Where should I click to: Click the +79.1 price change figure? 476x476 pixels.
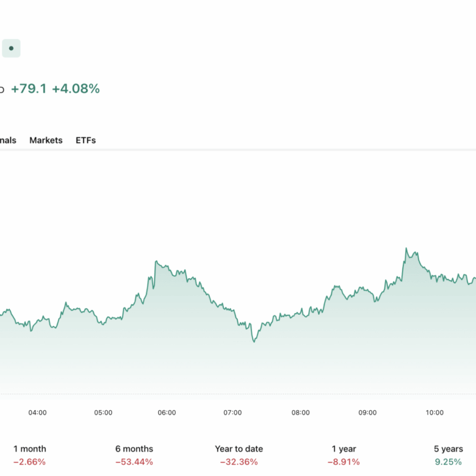click(x=29, y=89)
